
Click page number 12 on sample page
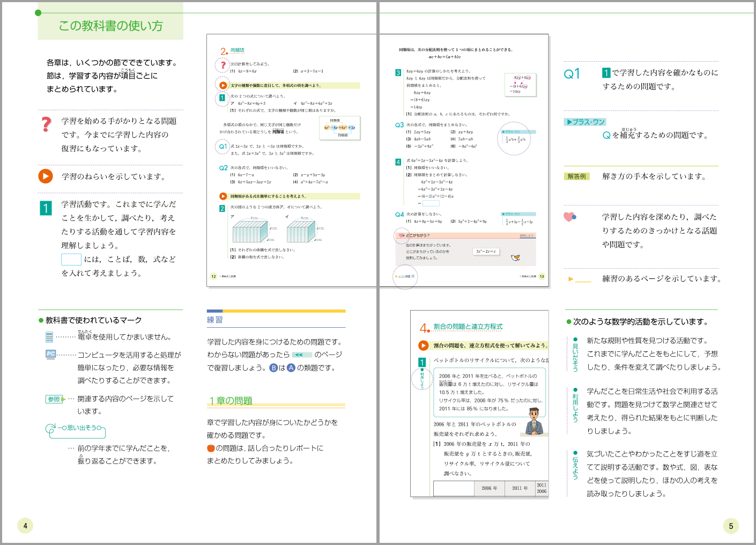(x=213, y=277)
